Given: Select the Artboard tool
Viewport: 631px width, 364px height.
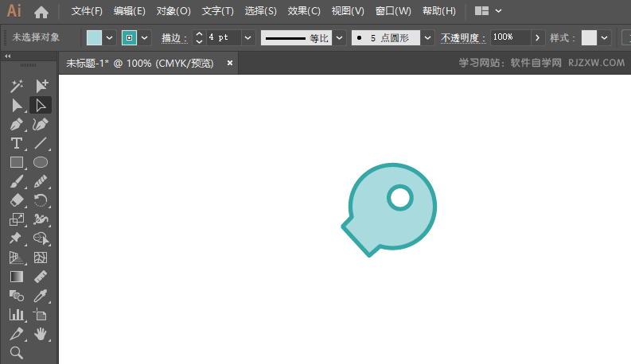Looking at the screenshot, I should point(41,315).
